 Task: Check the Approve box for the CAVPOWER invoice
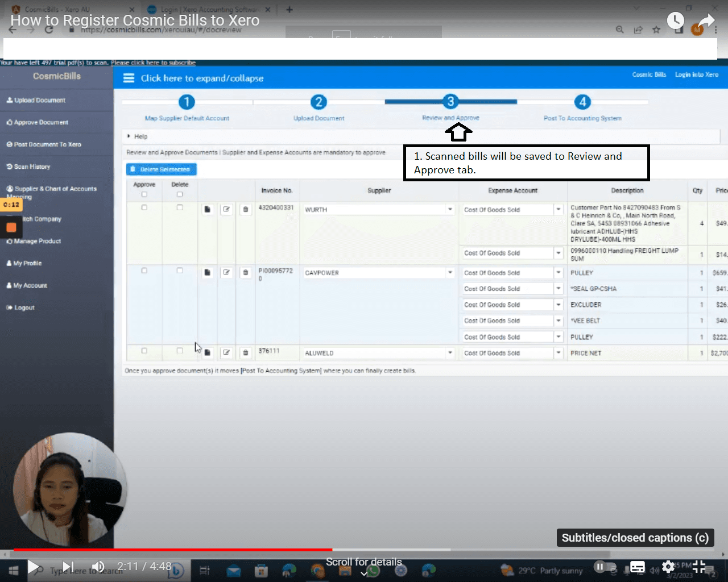(144, 271)
